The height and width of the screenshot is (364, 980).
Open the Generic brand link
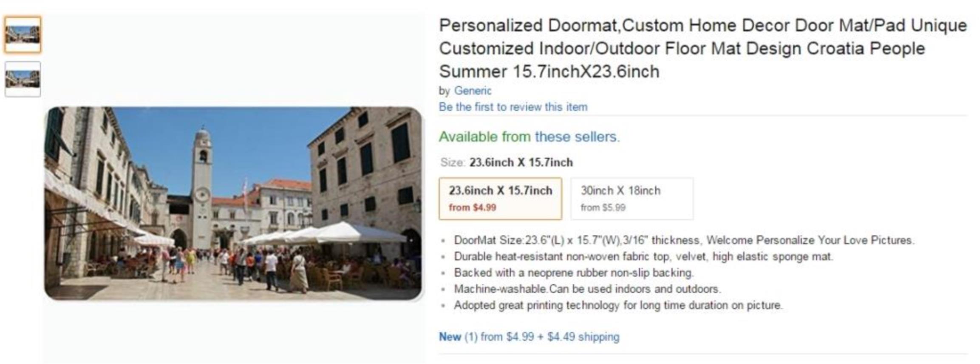473,91
